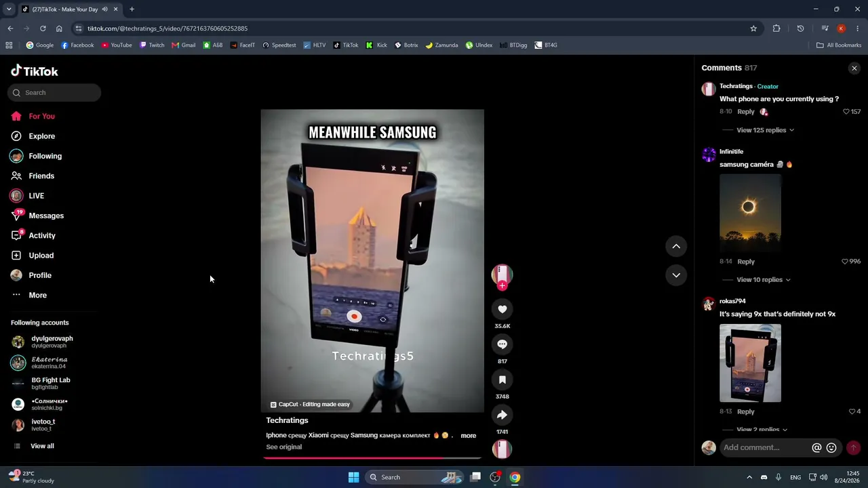Click the taskbar Search box
This screenshot has width=868, height=488.
(415, 477)
